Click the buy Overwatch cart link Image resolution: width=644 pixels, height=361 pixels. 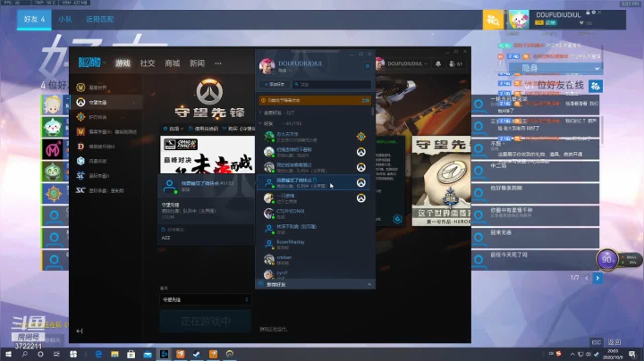238,129
